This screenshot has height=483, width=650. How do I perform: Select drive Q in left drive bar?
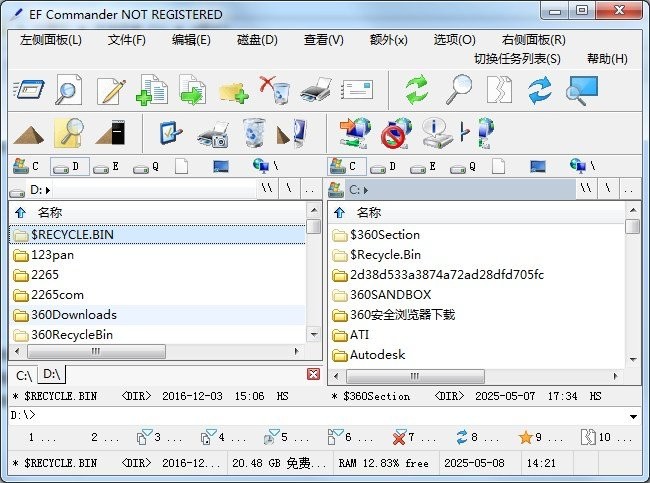point(146,167)
